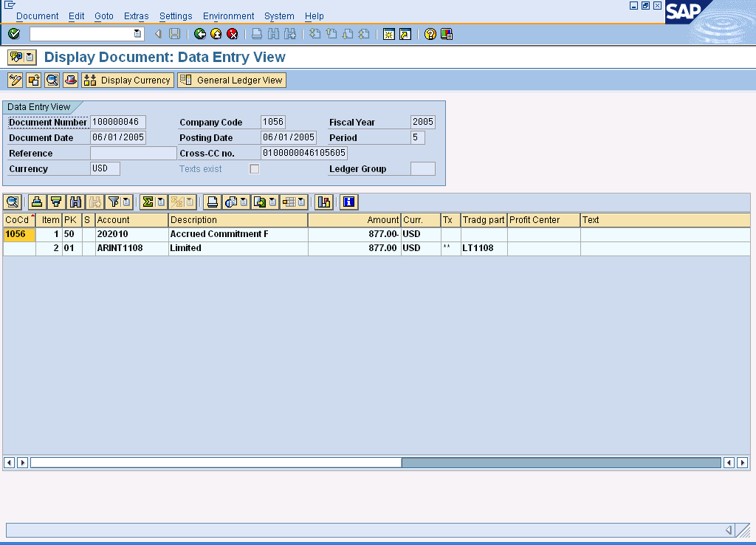Click the horizontal scrollbar thumb of the grid
756x545 pixels.
click(x=216, y=462)
